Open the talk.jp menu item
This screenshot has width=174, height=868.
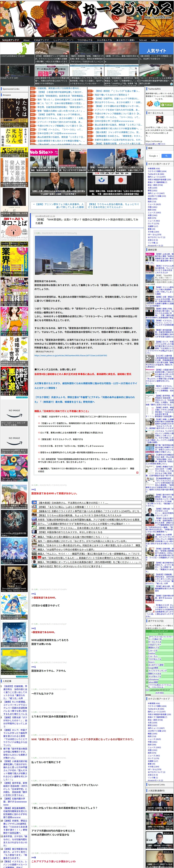coord(154,40)
